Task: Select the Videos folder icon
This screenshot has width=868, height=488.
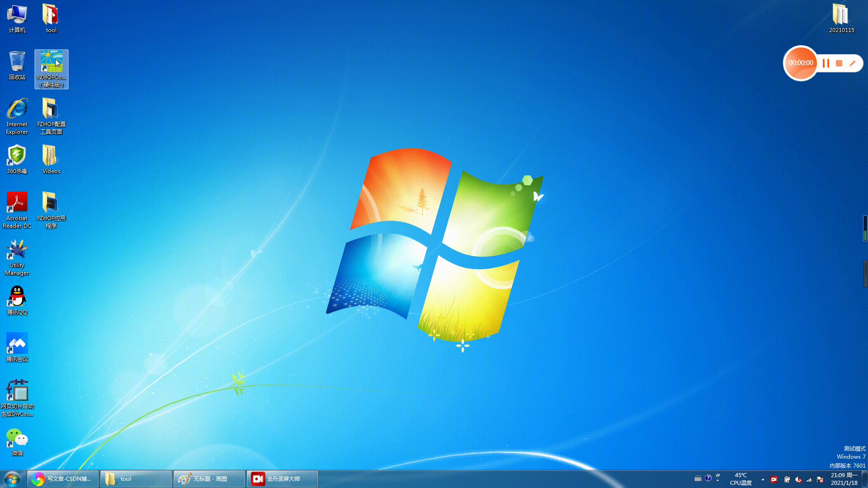Action: (51, 160)
